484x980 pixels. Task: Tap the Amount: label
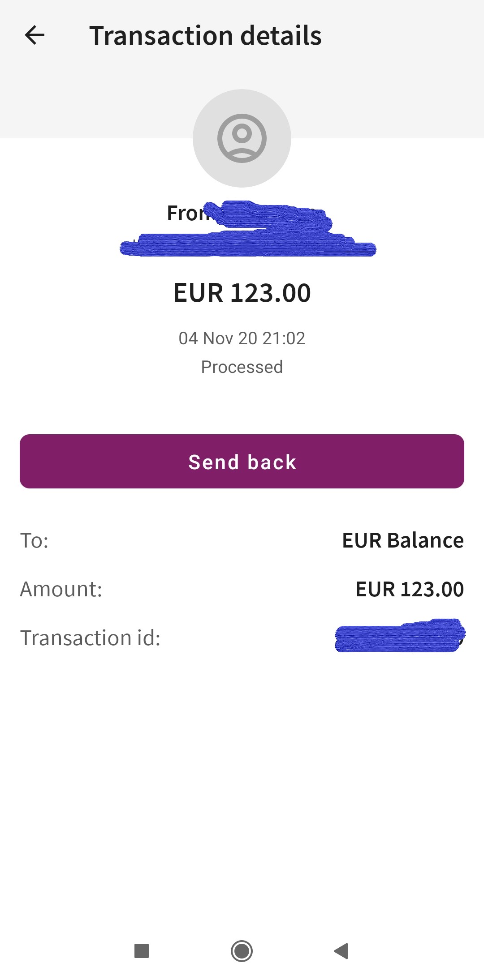coord(61,589)
